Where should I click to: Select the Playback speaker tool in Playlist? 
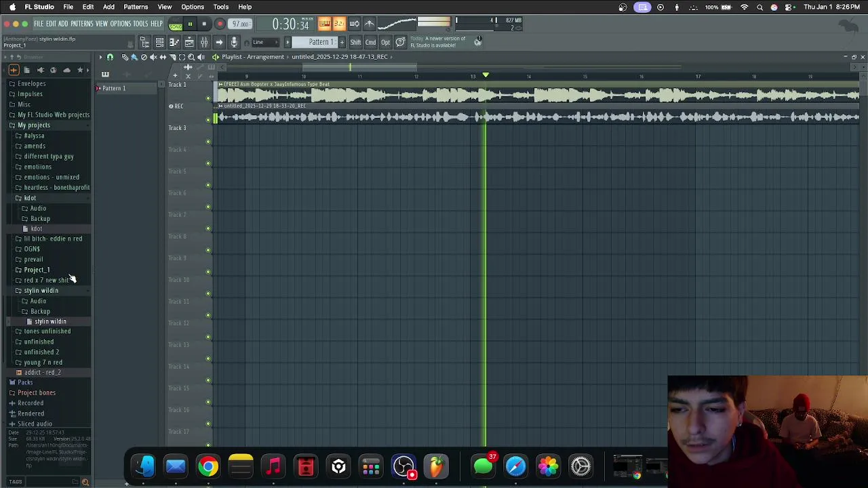pos(201,57)
